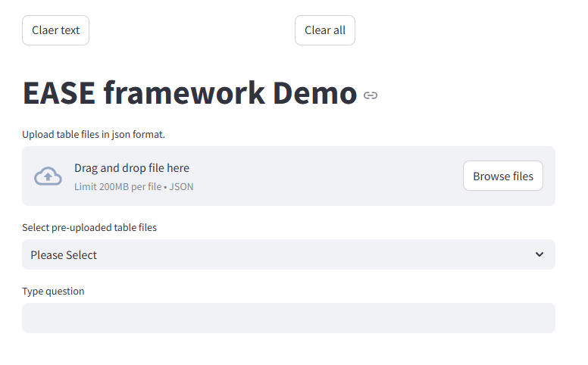
Task: Focus the Type question input field
Action: pos(288,318)
